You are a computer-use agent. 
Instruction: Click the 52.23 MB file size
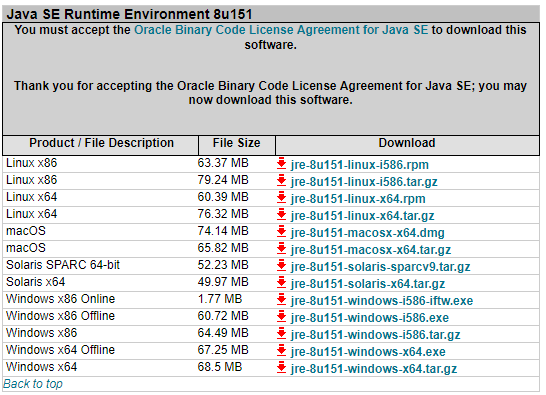coord(223,265)
